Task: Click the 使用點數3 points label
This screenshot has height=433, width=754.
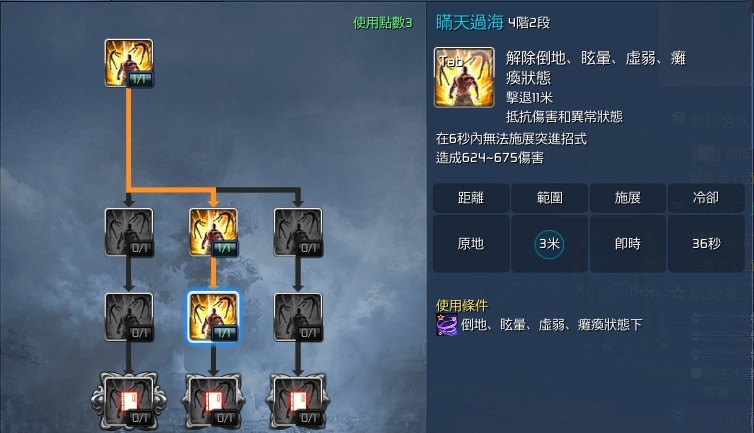Action: [383, 23]
